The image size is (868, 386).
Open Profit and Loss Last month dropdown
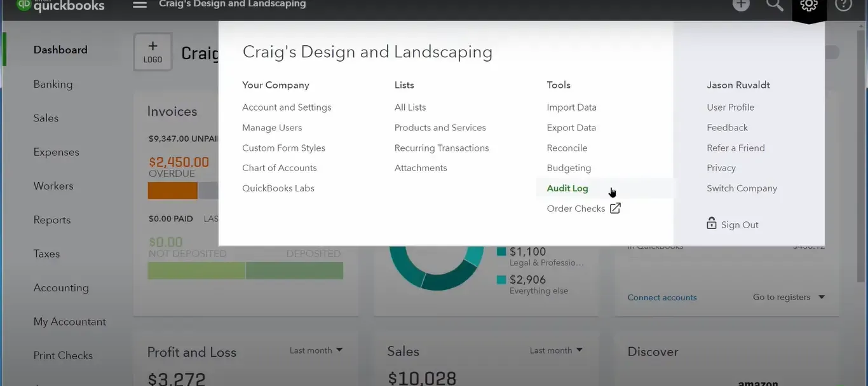[x=316, y=350]
